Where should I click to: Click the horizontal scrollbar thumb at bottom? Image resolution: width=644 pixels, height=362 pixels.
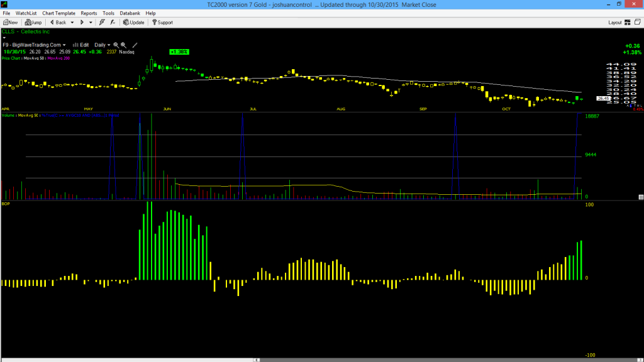(448, 360)
